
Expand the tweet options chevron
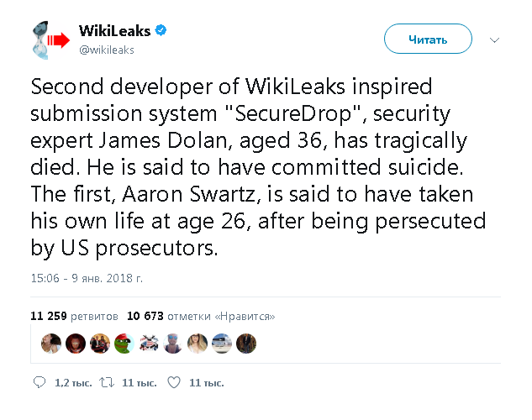(494, 40)
